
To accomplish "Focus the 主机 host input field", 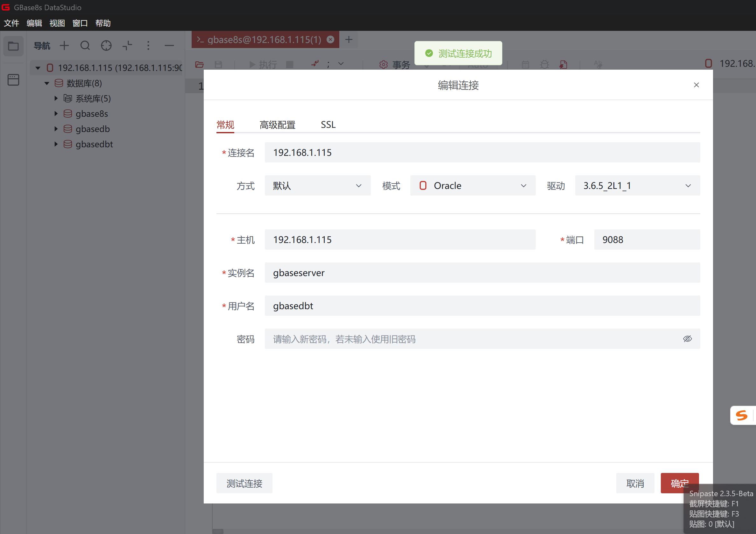I will (400, 239).
